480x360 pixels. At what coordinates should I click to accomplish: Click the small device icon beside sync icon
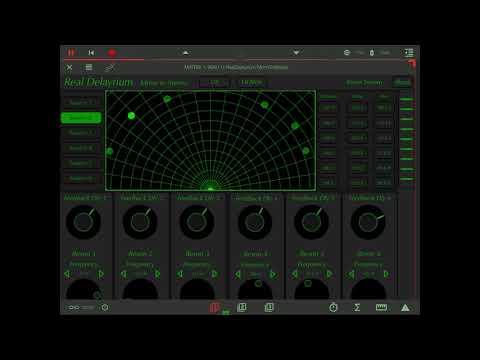click(372, 53)
